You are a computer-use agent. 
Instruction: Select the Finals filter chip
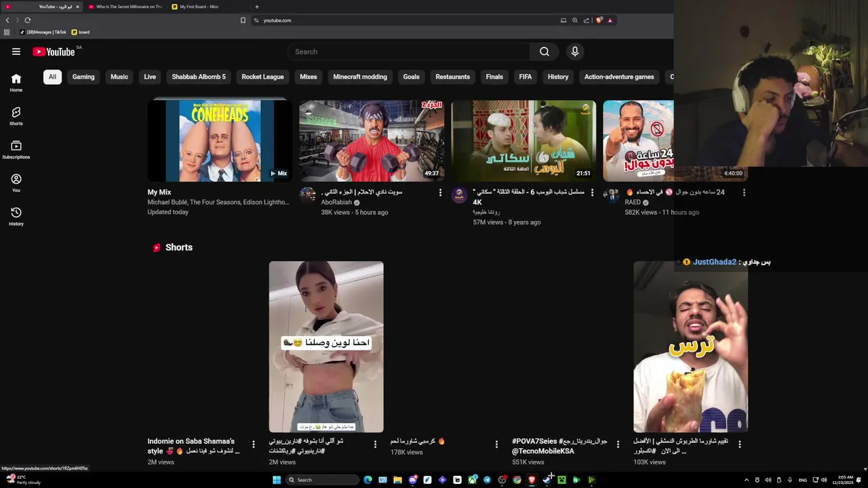click(x=494, y=77)
